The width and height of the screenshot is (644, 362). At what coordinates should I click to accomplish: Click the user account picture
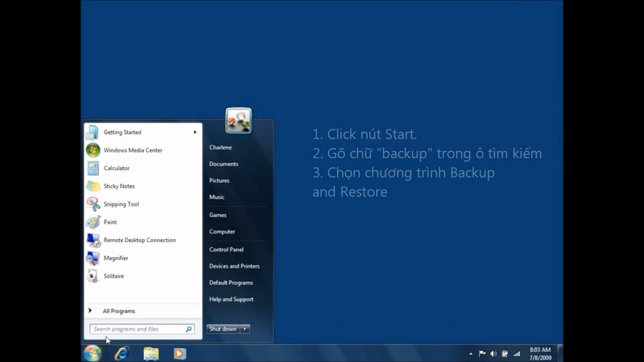pyautogui.click(x=238, y=120)
